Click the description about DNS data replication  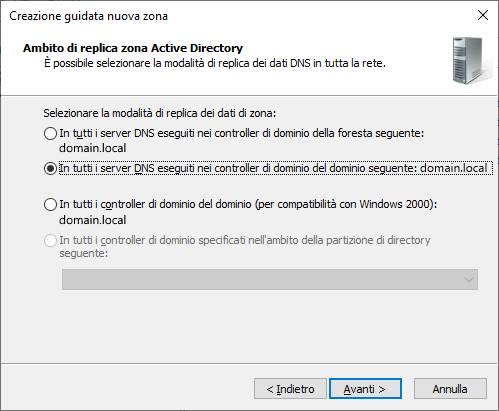click(x=215, y=63)
